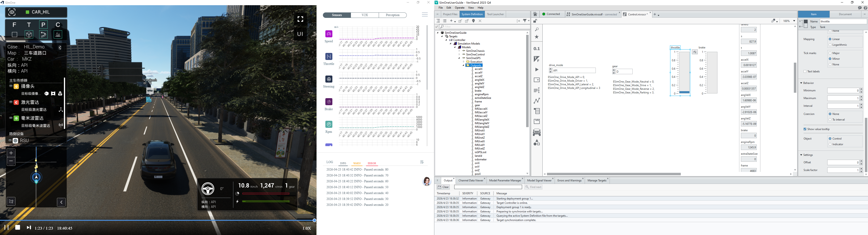Open the Operate menu in VeriStand
Screen dimensions: 868x235
(x=460, y=8)
